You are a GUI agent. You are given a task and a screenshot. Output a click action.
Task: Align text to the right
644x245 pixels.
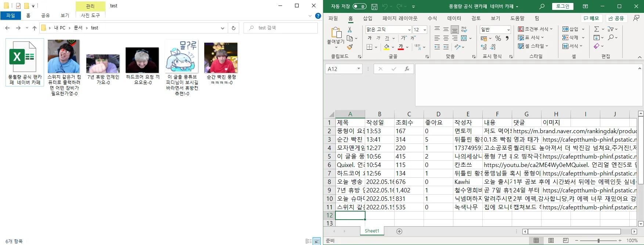(455, 38)
